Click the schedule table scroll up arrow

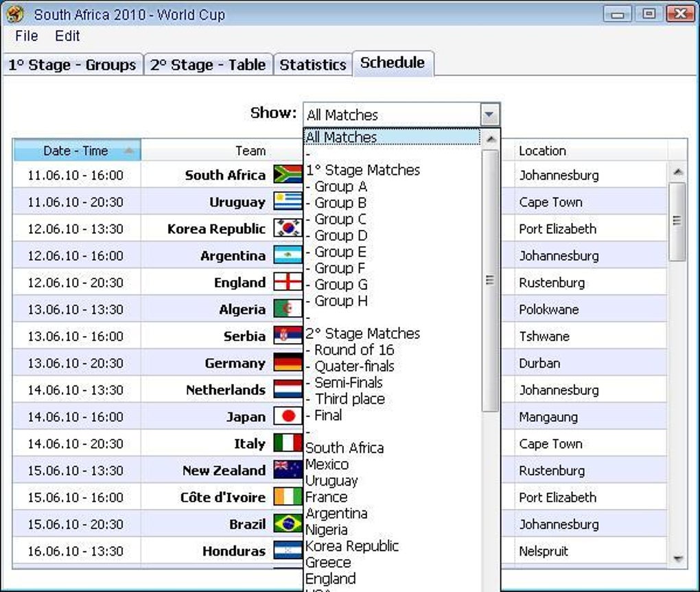tap(677, 171)
